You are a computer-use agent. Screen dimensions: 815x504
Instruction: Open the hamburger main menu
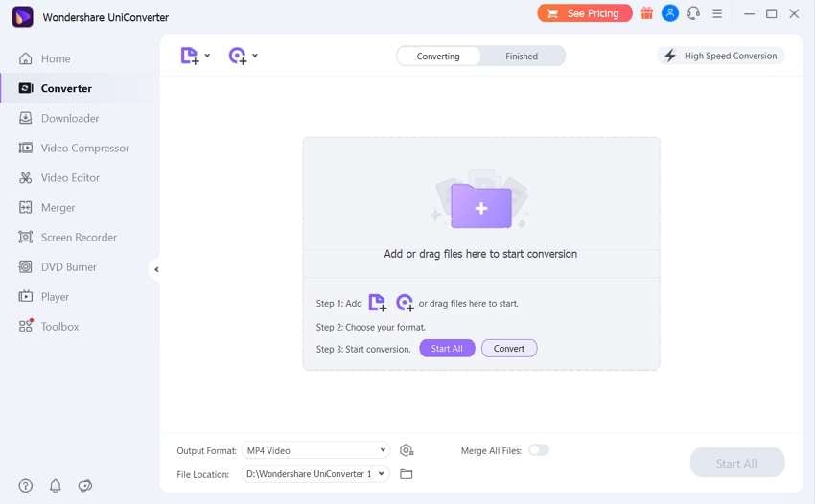pos(717,14)
